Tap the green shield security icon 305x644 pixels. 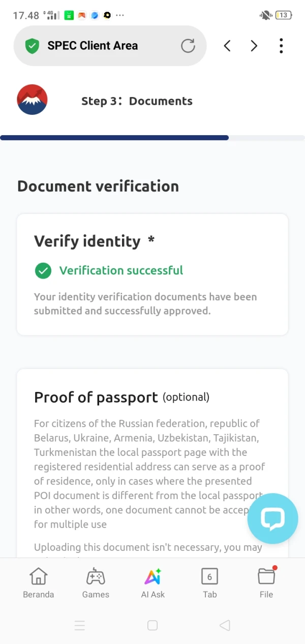33,46
